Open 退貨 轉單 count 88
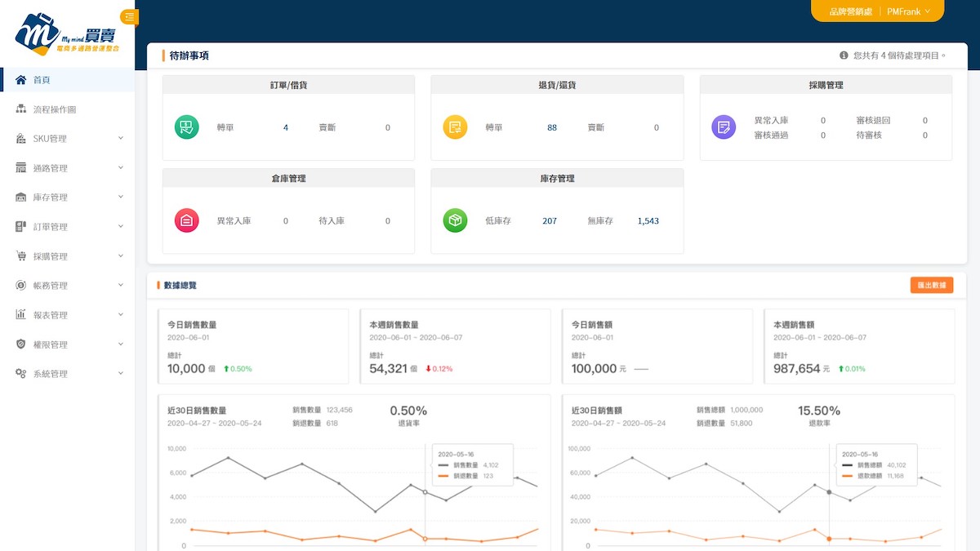 click(552, 127)
